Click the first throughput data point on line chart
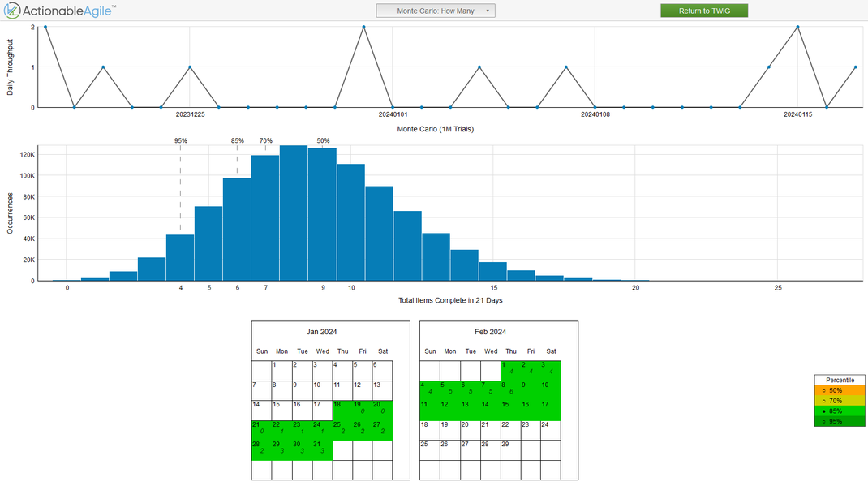Viewport: 868px width, 486px height. [44, 28]
